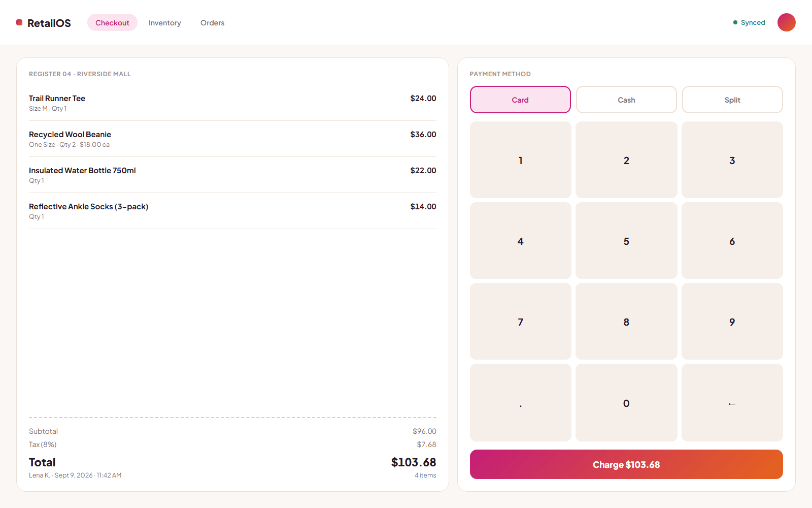Click the Lena K. timestamp line
The height and width of the screenshot is (508, 812).
click(75, 475)
